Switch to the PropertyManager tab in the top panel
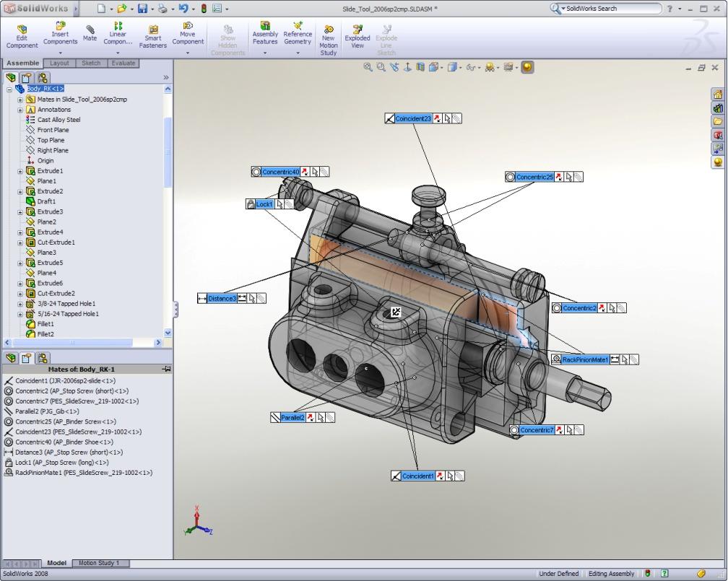The height and width of the screenshot is (581, 728). pyautogui.click(x=27, y=78)
